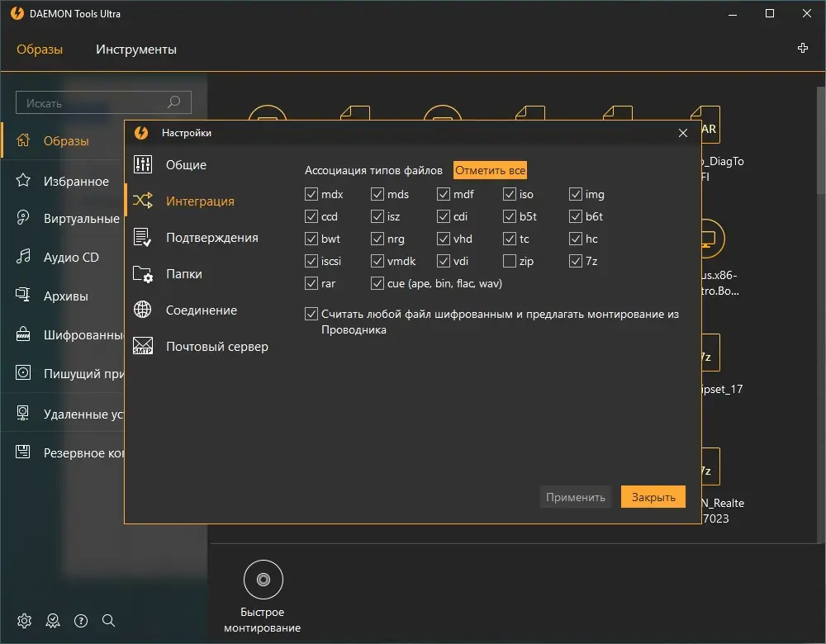Toggle the mdx file association checkbox
Viewport: 826px width, 644px height.
pyautogui.click(x=311, y=194)
